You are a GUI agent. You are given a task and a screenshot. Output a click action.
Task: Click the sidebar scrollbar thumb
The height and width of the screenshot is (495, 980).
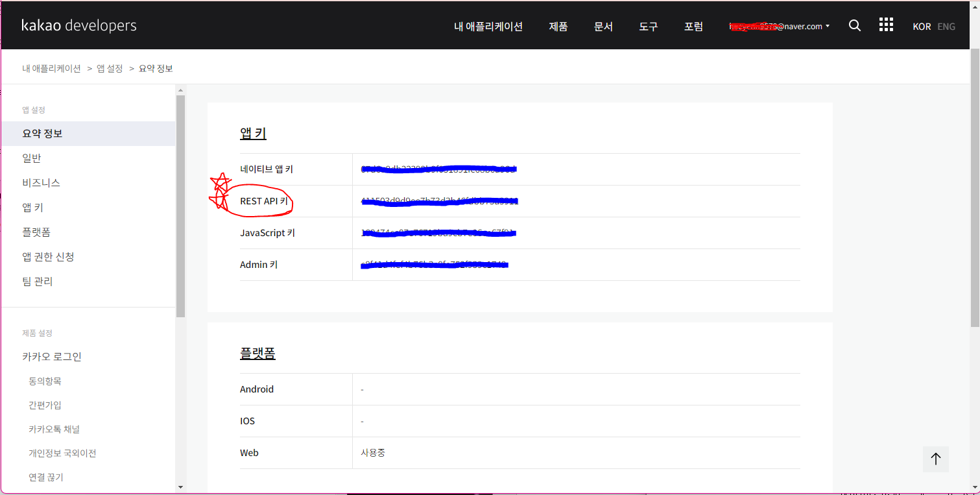click(x=180, y=206)
